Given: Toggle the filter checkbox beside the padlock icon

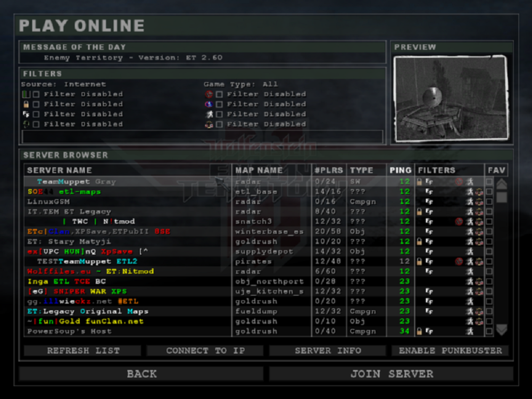Looking at the screenshot, I should click(36, 104).
